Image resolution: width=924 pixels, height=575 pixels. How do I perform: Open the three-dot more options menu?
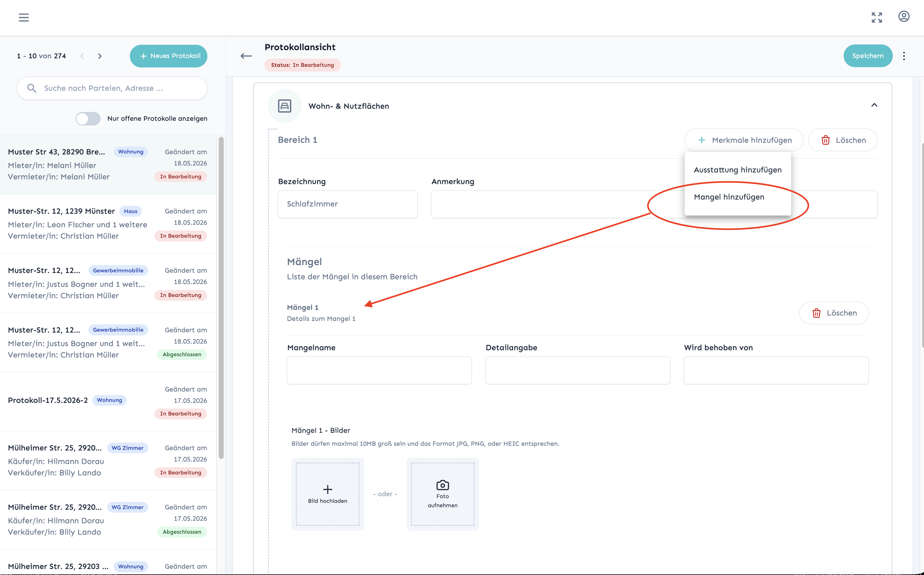(904, 56)
